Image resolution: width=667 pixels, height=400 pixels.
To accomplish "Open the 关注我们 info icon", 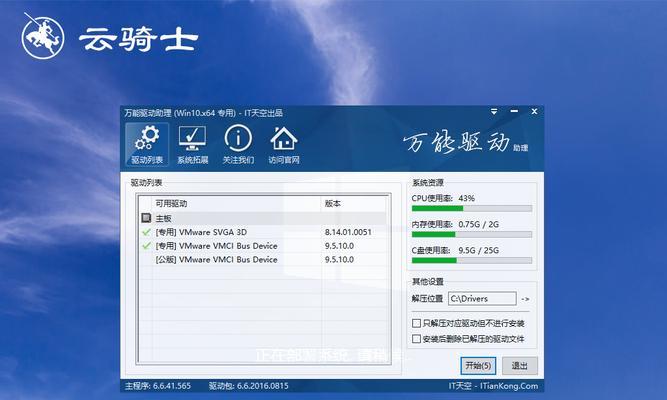I will click(x=238, y=145).
